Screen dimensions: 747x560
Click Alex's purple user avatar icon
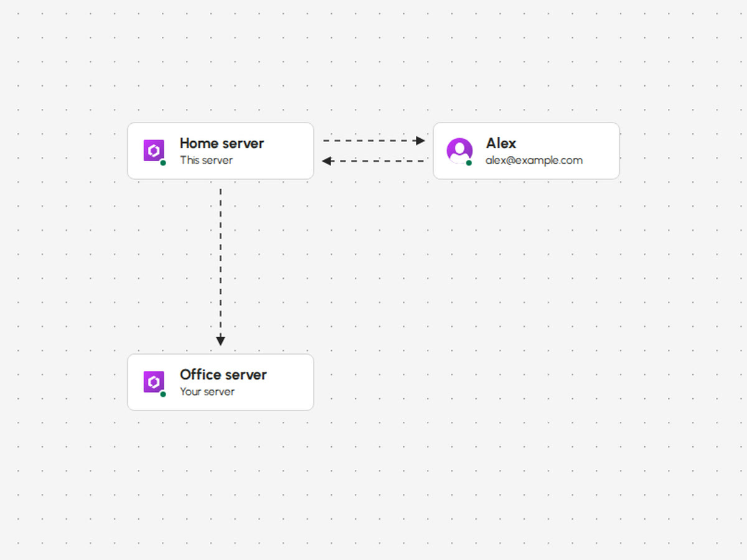point(459,151)
